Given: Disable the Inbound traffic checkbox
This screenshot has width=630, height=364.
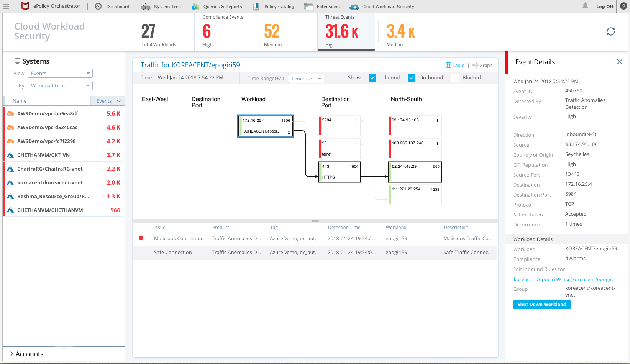Looking at the screenshot, I should pyautogui.click(x=372, y=77).
